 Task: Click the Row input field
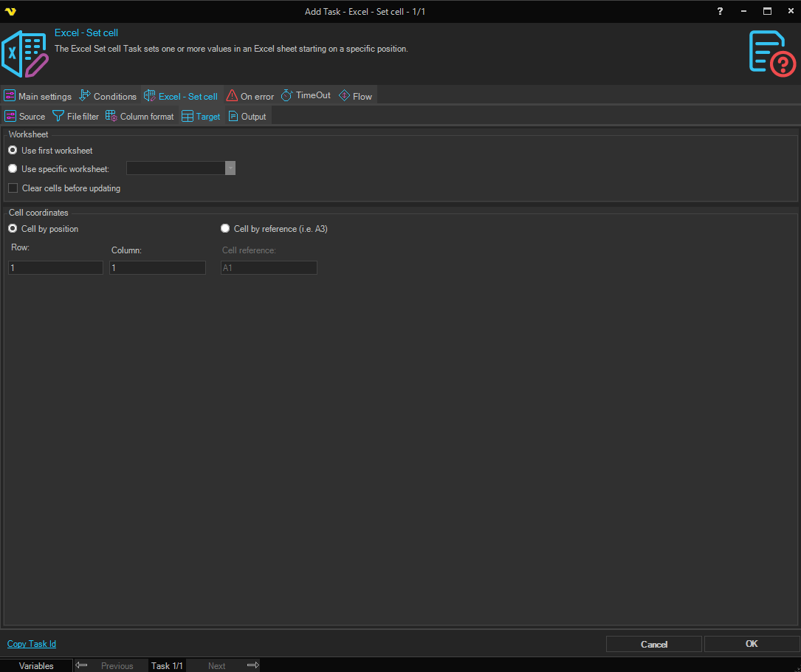click(x=55, y=268)
